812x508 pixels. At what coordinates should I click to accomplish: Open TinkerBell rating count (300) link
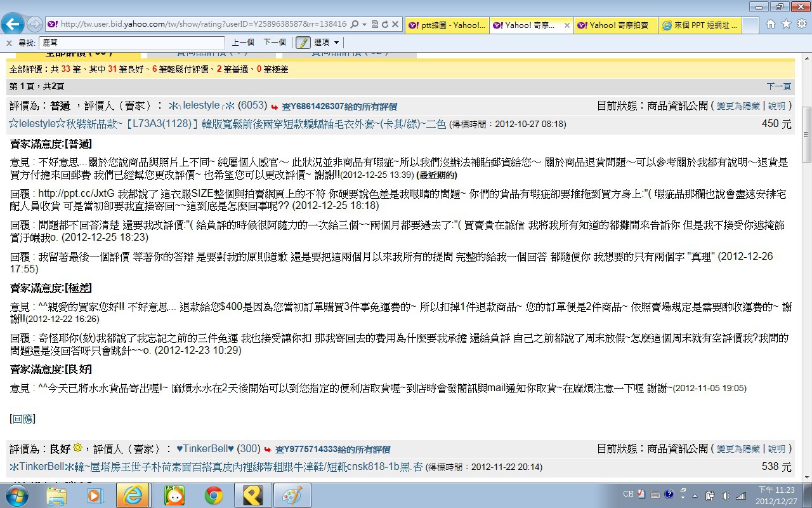coord(249,449)
